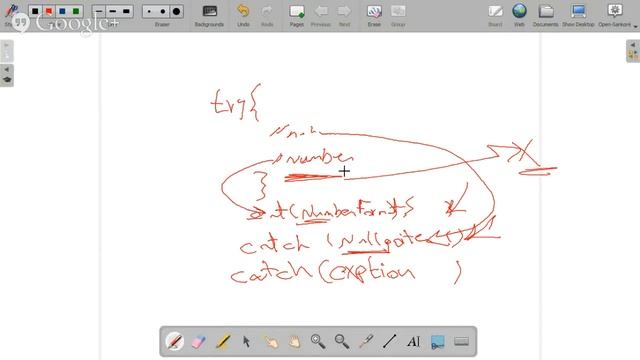Click the Group objects button
This screenshot has width=640, height=360.
[398, 15]
